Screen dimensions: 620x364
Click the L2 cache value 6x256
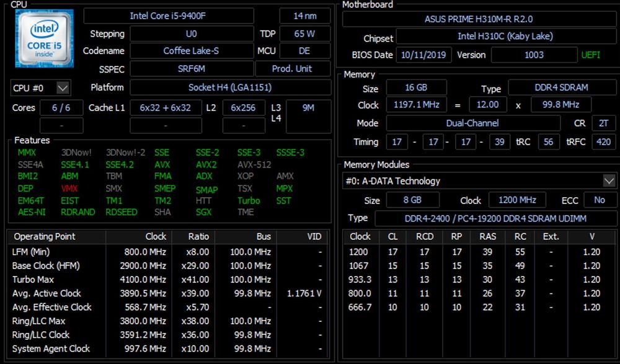click(x=244, y=108)
